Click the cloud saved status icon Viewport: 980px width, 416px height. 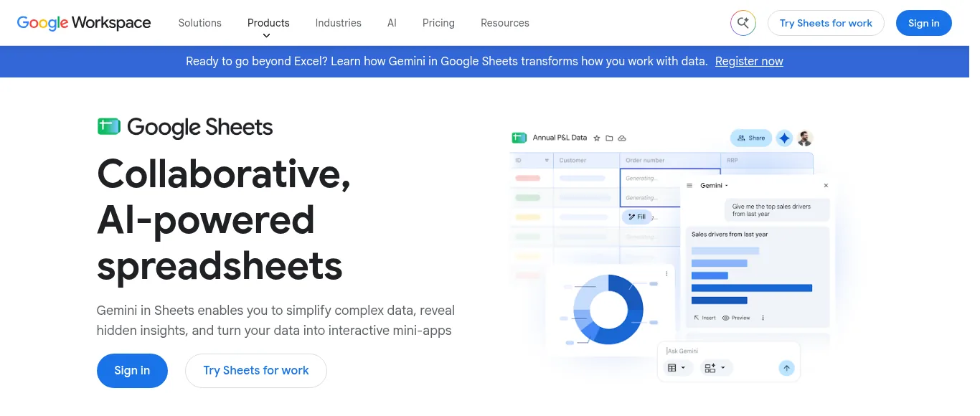(x=622, y=138)
